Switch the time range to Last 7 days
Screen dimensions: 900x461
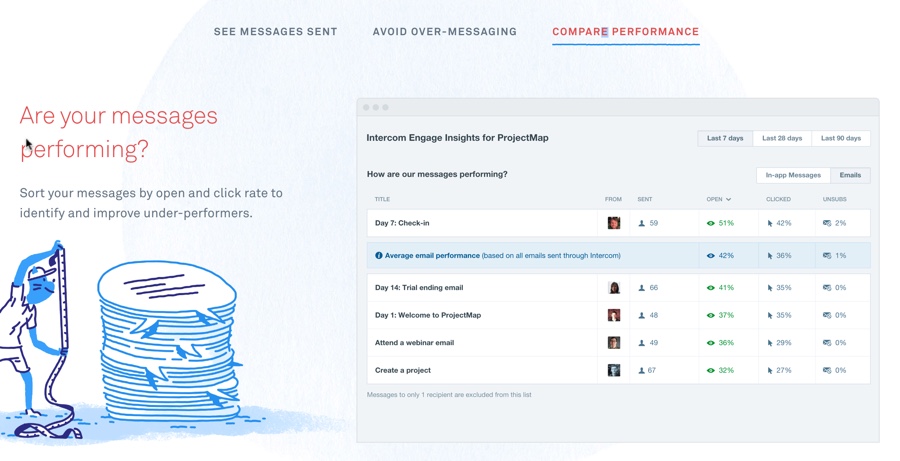coord(725,138)
